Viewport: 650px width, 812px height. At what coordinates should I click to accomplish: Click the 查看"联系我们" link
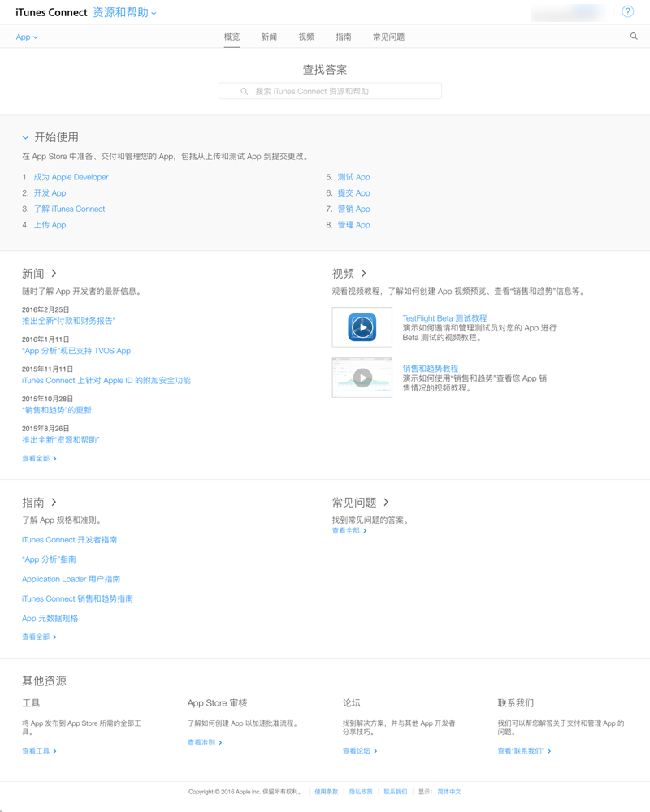point(524,751)
